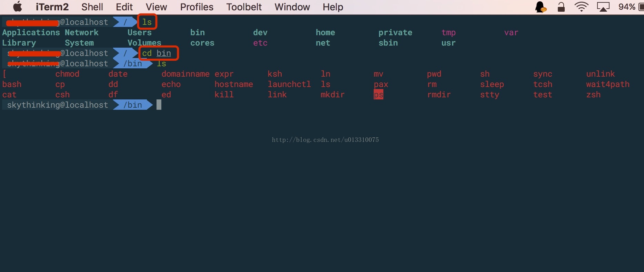Click the tcsh file name
The width and height of the screenshot is (644, 272).
(x=543, y=84)
